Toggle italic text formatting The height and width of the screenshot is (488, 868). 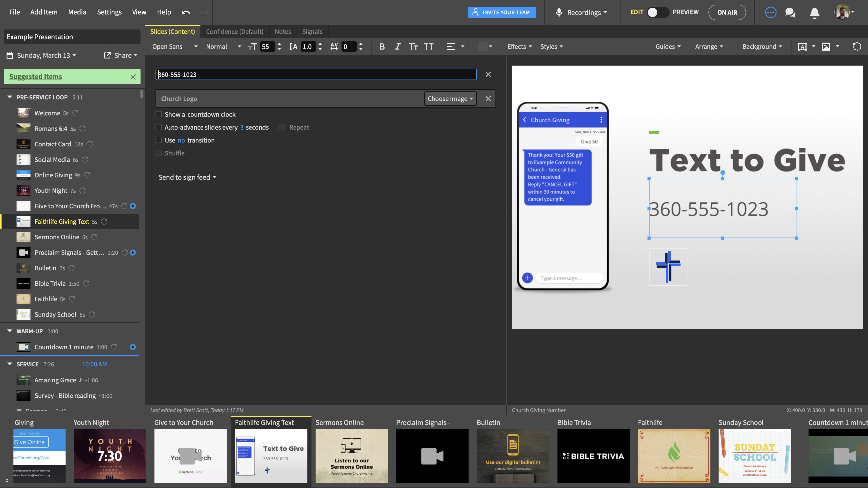pos(398,46)
